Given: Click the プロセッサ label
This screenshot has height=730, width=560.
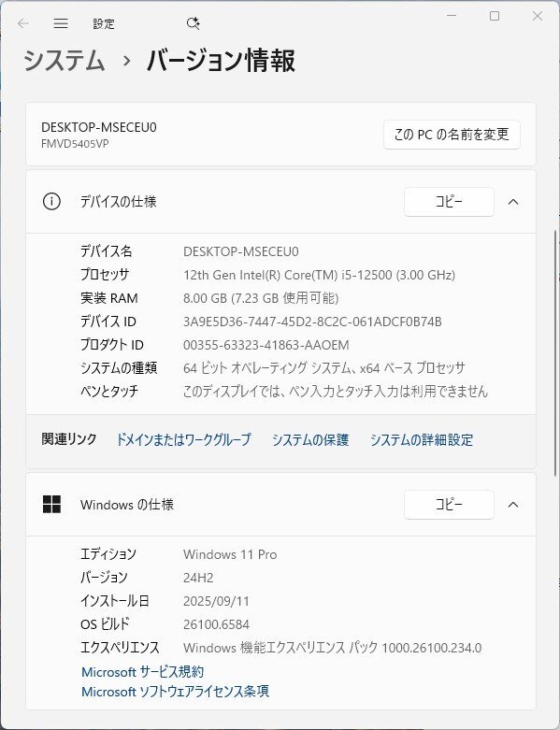Looking at the screenshot, I should pyautogui.click(x=105, y=275).
